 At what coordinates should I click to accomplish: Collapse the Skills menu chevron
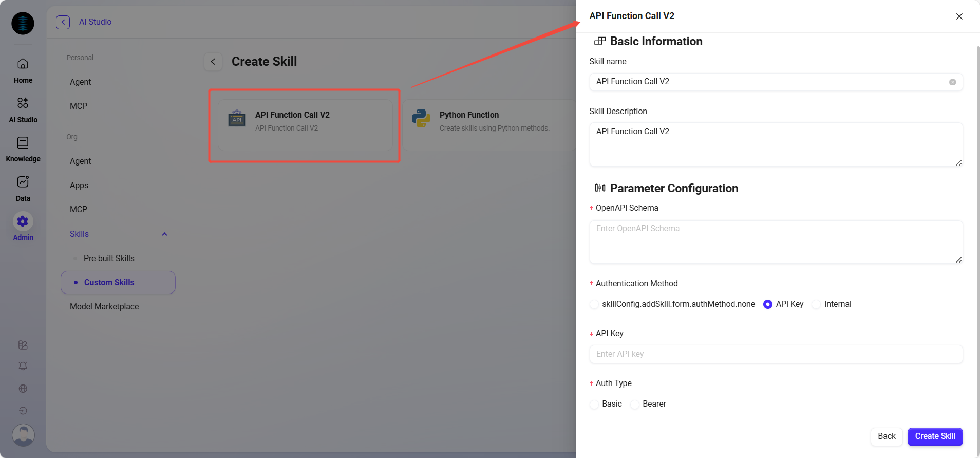click(x=164, y=234)
